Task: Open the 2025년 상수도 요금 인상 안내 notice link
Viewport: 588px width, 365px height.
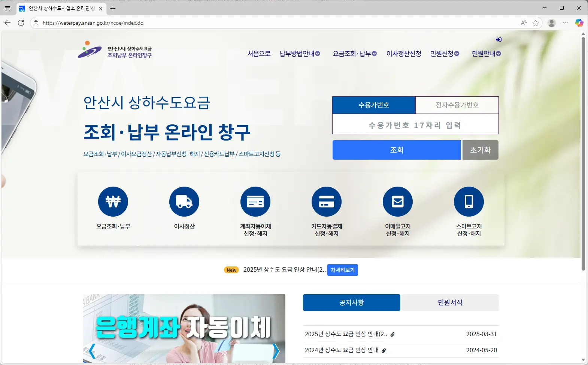Action: click(346, 334)
